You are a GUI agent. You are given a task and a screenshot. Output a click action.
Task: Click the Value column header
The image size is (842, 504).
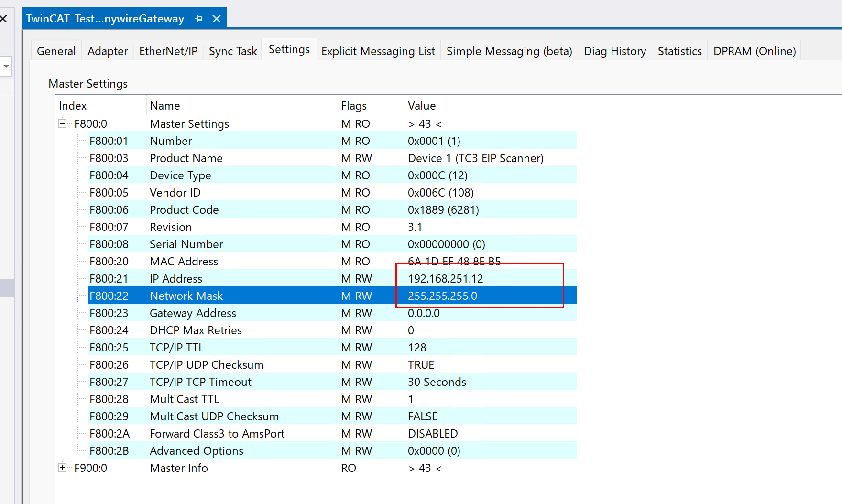pos(422,106)
